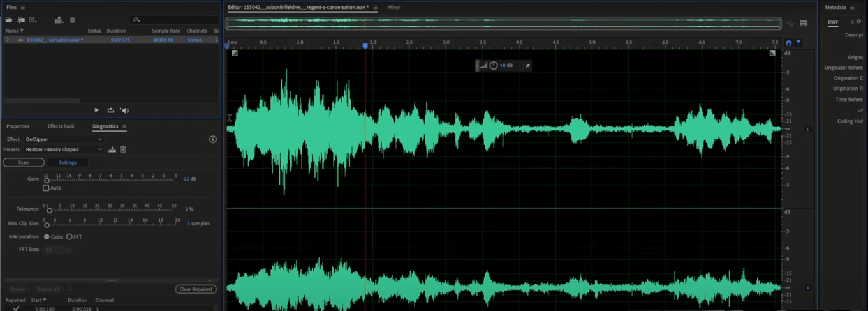Adjust the Gain slider handle
The height and width of the screenshot is (311, 868).
(47, 181)
